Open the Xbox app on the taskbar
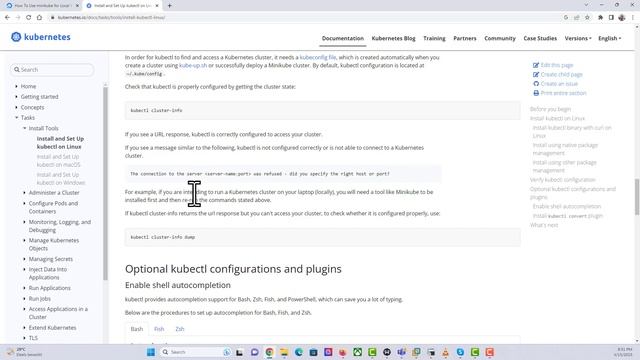640x360 pixels. pyautogui.click(x=357, y=352)
